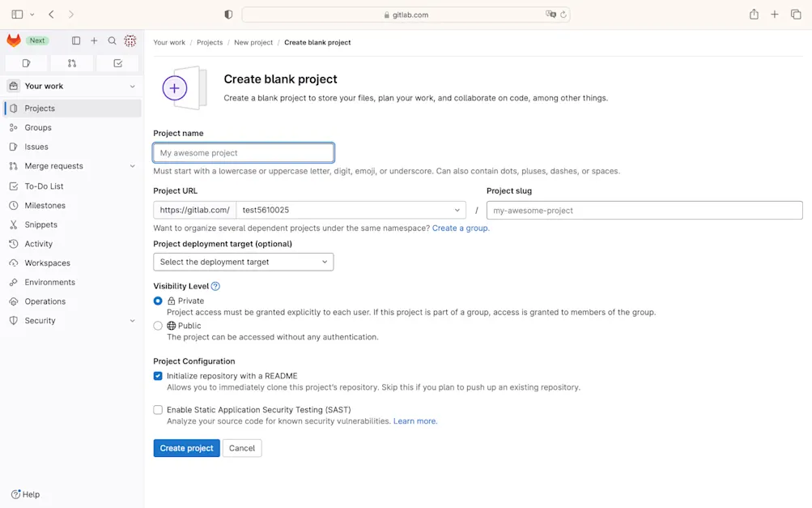The height and width of the screenshot is (508, 812).
Task: Enable Static Application Security Testing (SAST)
Action: tap(158, 409)
